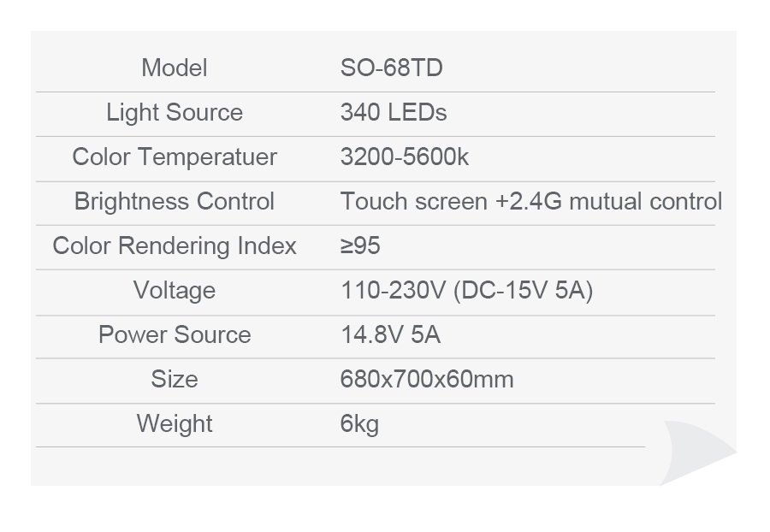
Task: Select the 6kg weight value
Action: [x=359, y=424]
